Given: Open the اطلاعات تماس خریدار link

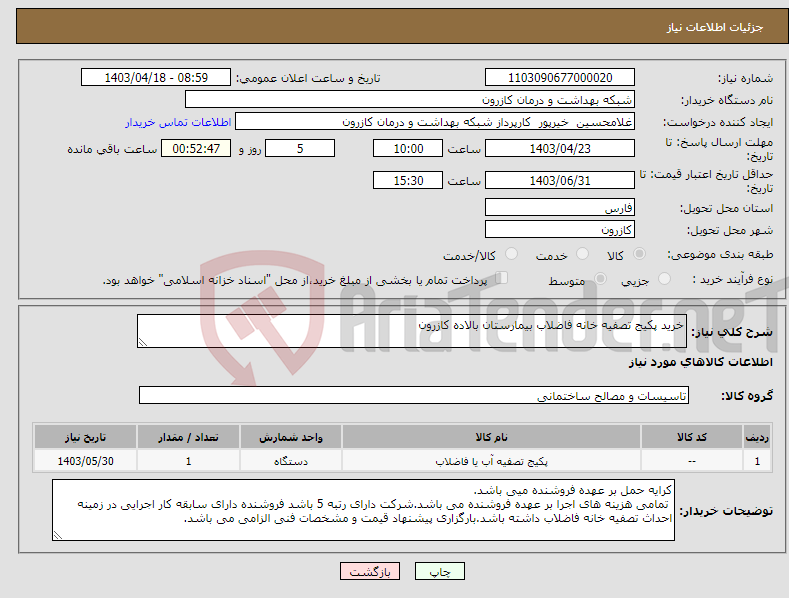Looking at the screenshot, I should [178, 122].
